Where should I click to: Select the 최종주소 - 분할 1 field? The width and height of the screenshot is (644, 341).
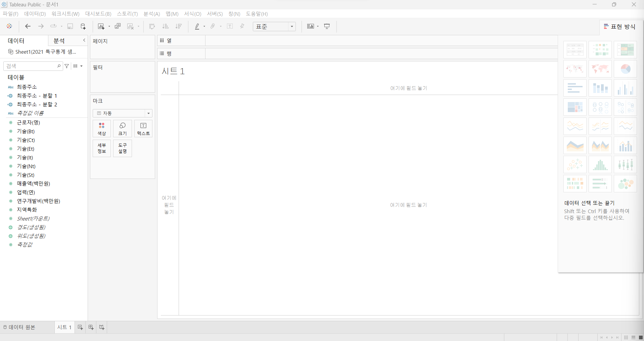37,96
